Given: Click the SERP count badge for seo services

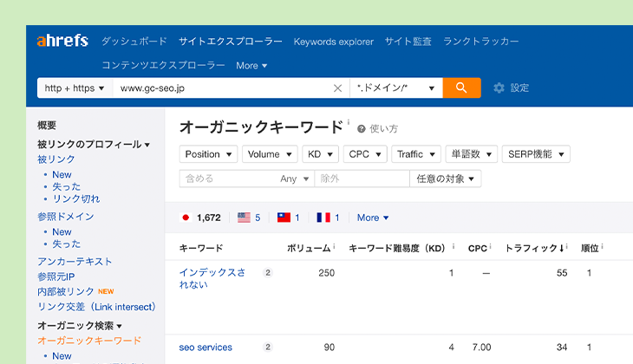Looking at the screenshot, I should coord(268,347).
